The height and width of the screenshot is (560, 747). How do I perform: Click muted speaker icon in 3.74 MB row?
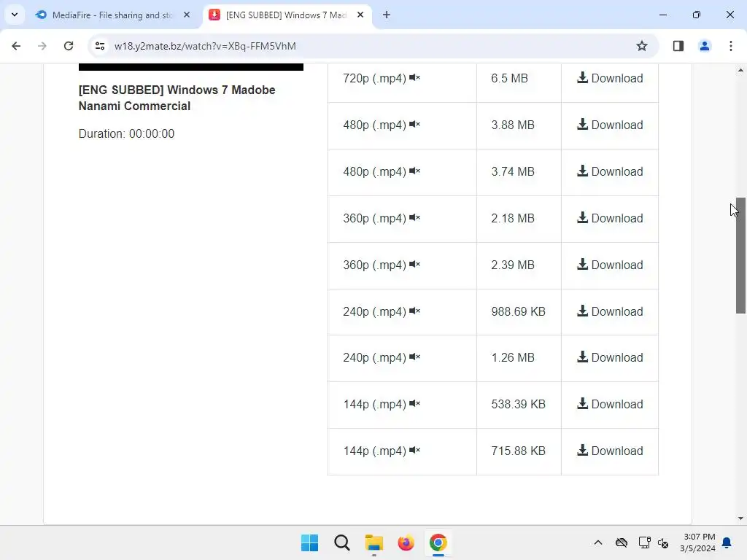click(414, 171)
